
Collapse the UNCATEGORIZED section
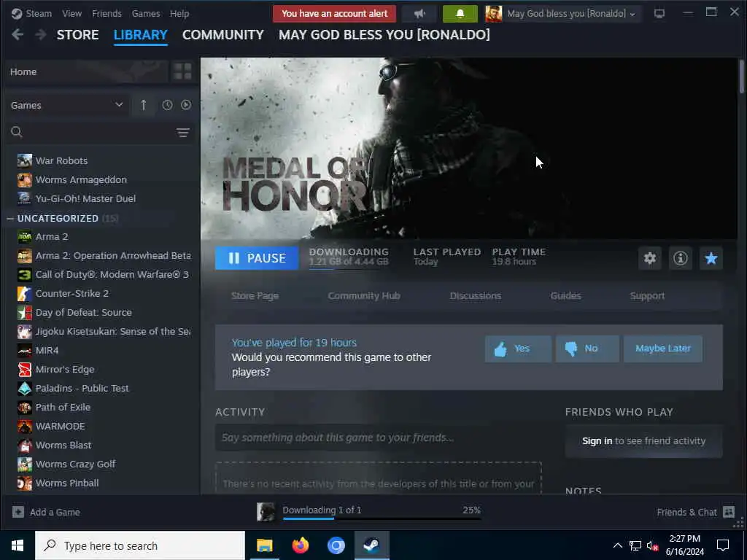click(x=10, y=219)
